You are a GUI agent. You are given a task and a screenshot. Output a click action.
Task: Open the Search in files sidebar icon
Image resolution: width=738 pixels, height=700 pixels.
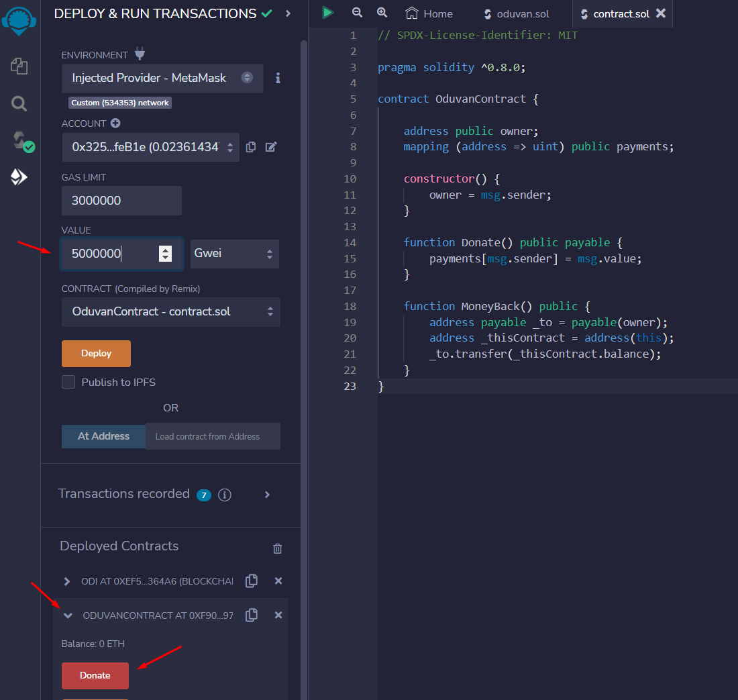[x=19, y=103]
